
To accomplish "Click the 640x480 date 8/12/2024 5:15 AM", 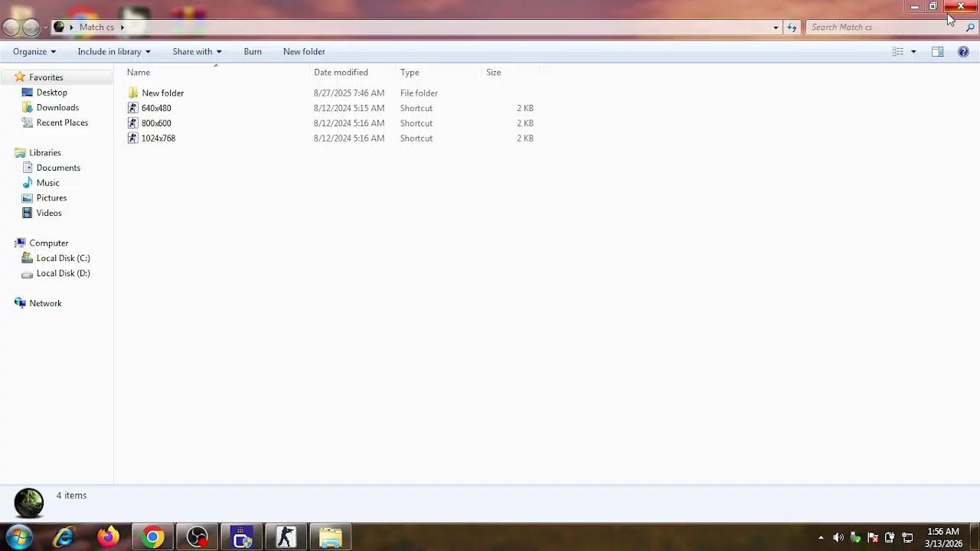I will tap(349, 108).
